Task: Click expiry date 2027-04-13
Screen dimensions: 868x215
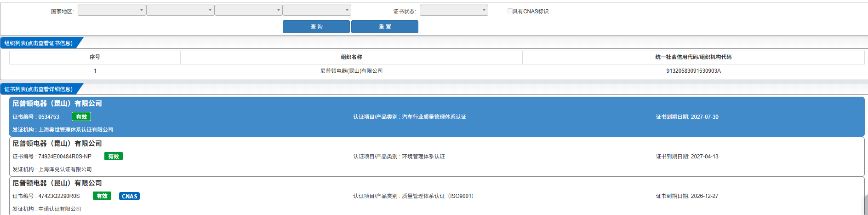Action: pos(704,157)
